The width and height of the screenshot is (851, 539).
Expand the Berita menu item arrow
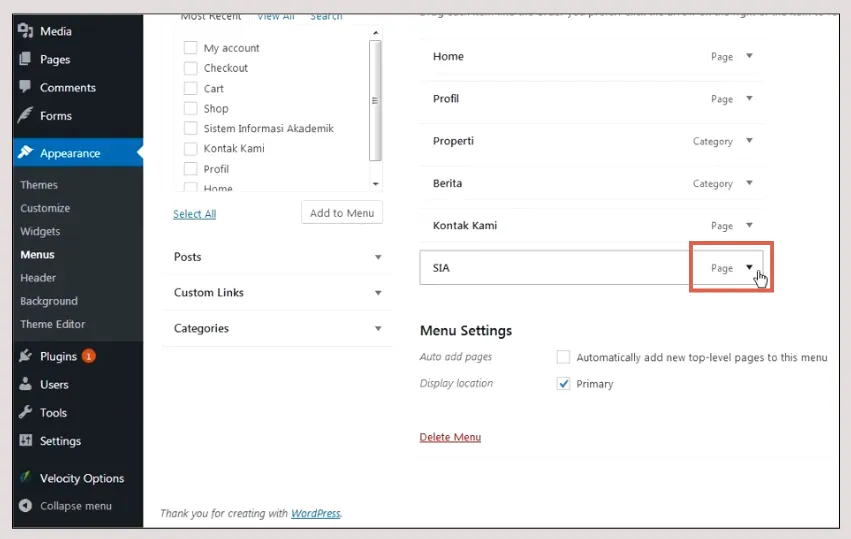pos(749,183)
